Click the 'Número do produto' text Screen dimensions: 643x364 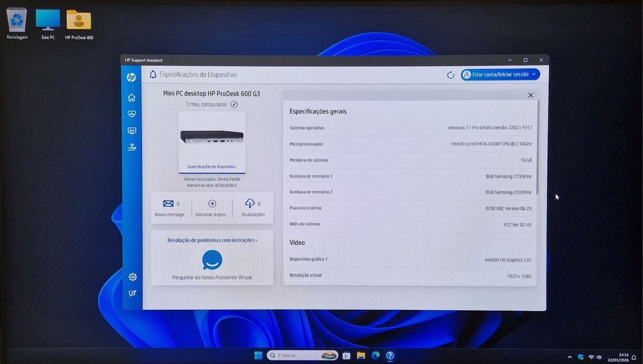pyautogui.click(x=212, y=179)
